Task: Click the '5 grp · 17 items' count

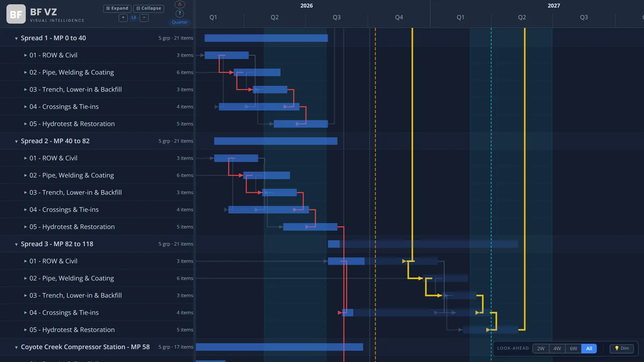Action: pyautogui.click(x=176, y=348)
